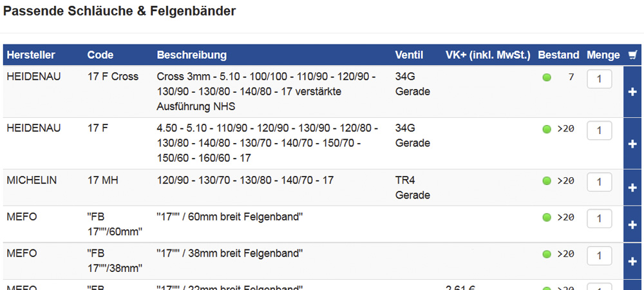Click quantity field for HEIDENAU 17 F Cross
Image resolution: width=644 pixels, height=290 pixels.
(599, 79)
